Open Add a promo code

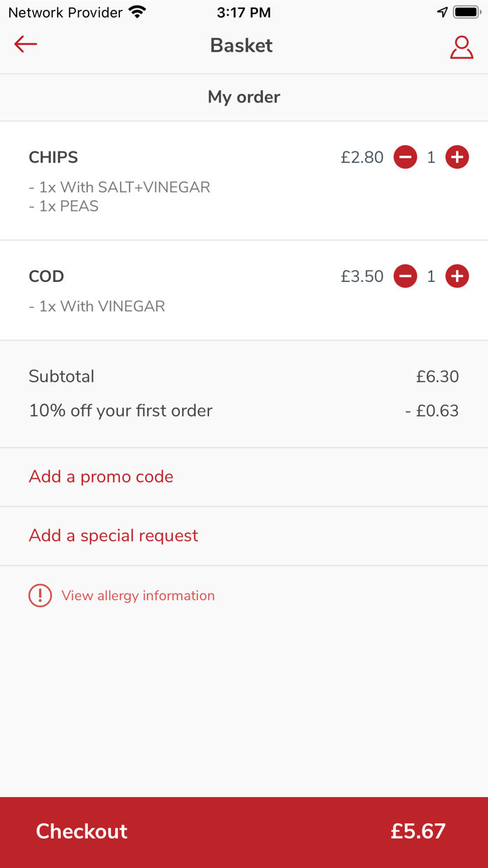[x=101, y=477]
